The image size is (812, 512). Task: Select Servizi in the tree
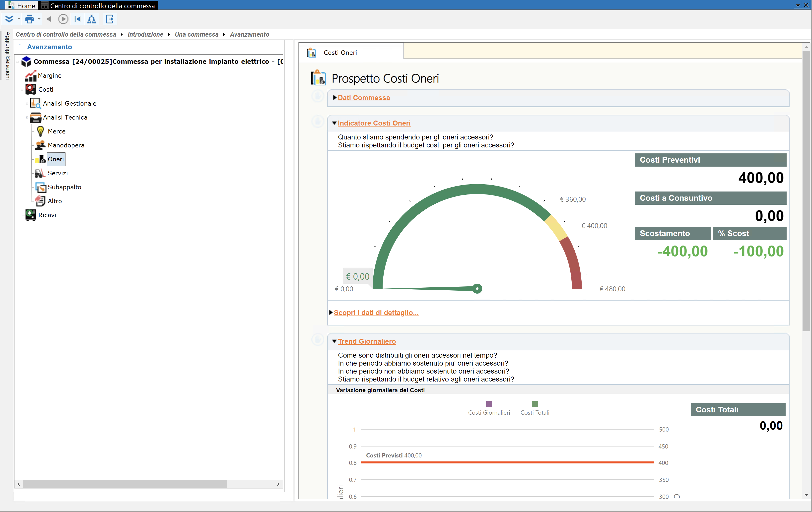58,173
